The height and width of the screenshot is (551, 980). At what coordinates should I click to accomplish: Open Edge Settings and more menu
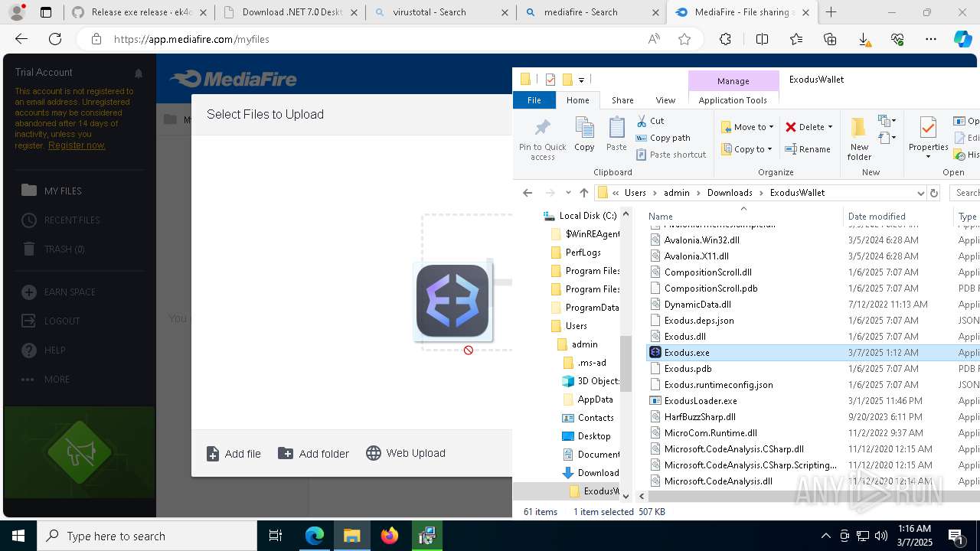tap(931, 39)
